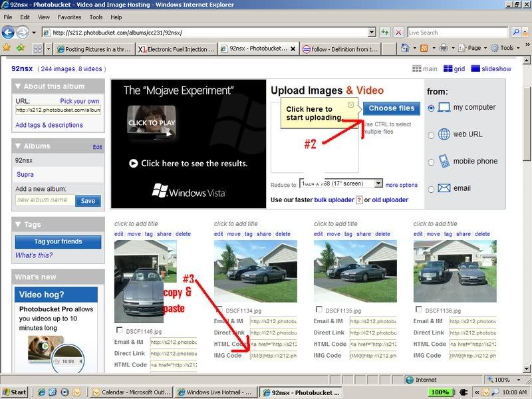This screenshot has width=532, height=399.
Task: Play the Mojave Experiment results video
Action: click(x=134, y=164)
